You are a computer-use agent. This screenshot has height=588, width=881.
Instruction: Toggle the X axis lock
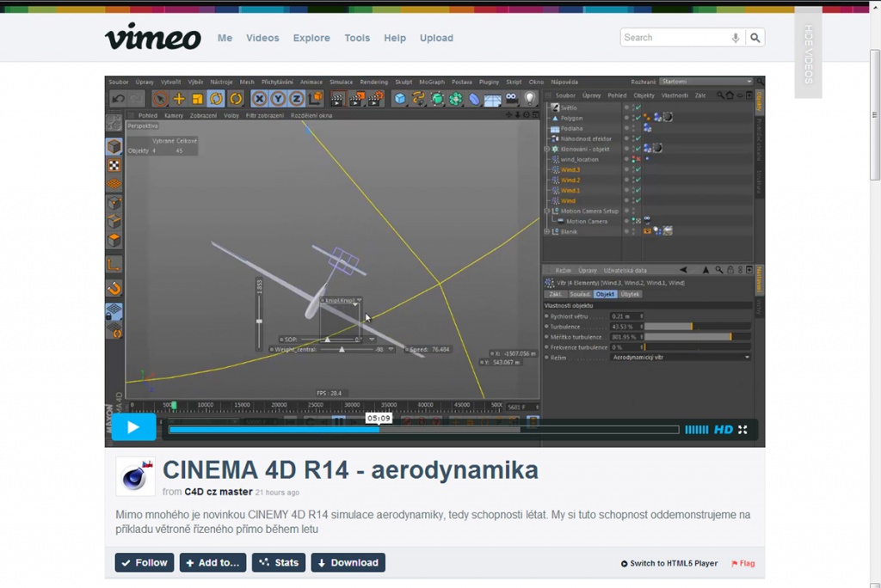pos(259,100)
